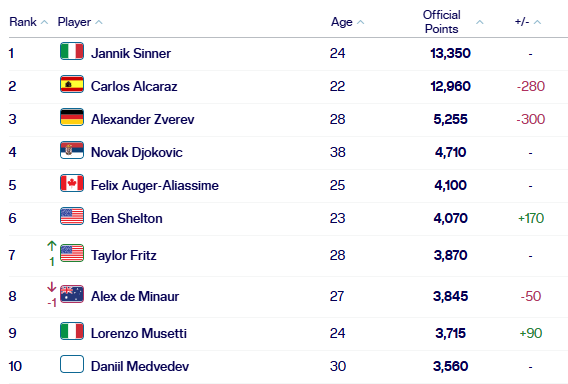Click the Serbia flag beside Novak Djokovic
The image size is (568, 384).
click(x=72, y=150)
